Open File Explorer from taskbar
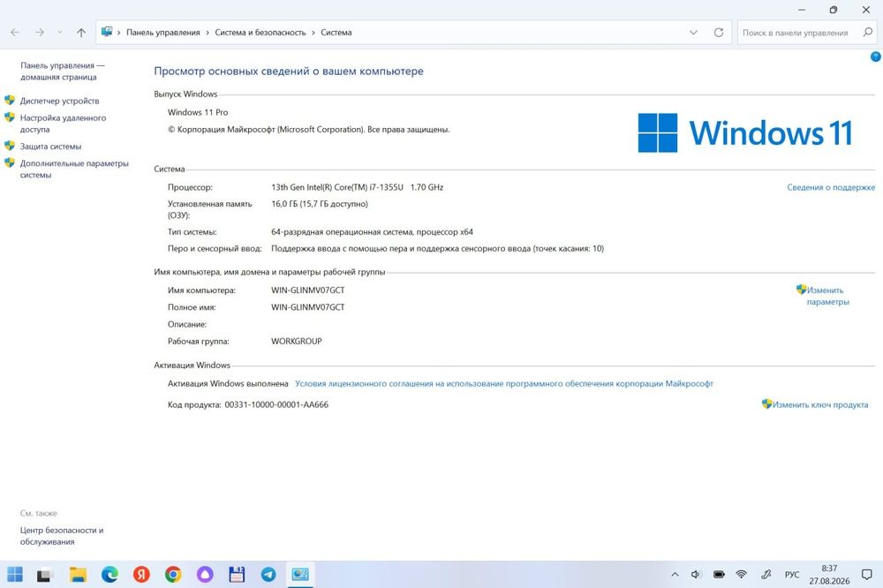 pos(78,574)
